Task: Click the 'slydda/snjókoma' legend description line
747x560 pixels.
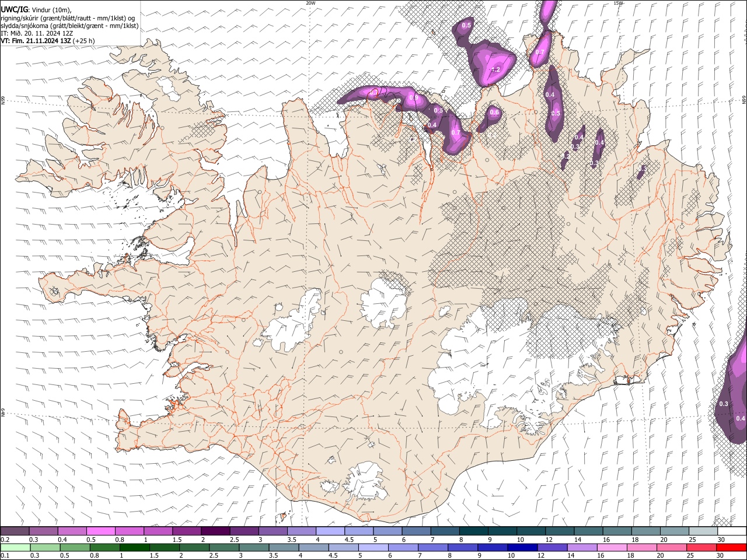Action: (x=70, y=26)
